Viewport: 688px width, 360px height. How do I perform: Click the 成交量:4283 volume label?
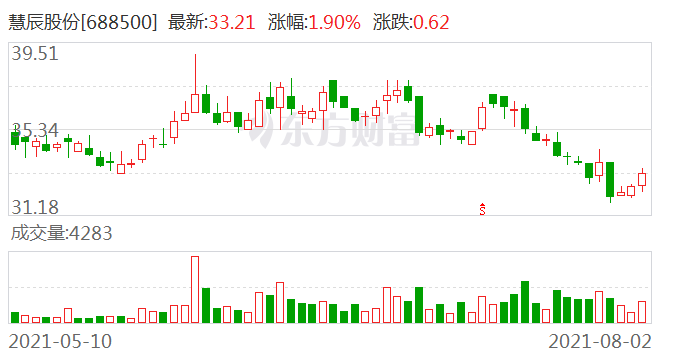click(x=61, y=233)
